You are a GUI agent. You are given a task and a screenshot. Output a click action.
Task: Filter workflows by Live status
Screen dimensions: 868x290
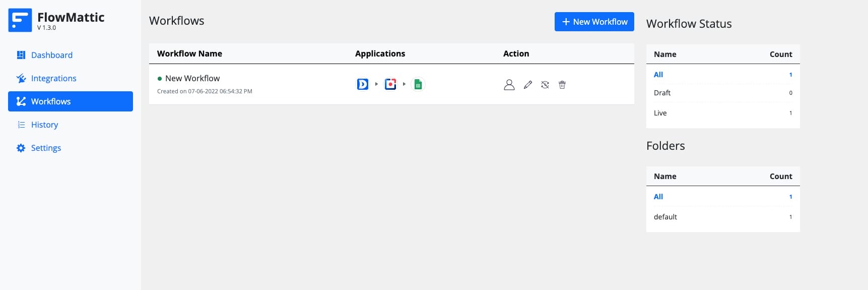[660, 113]
